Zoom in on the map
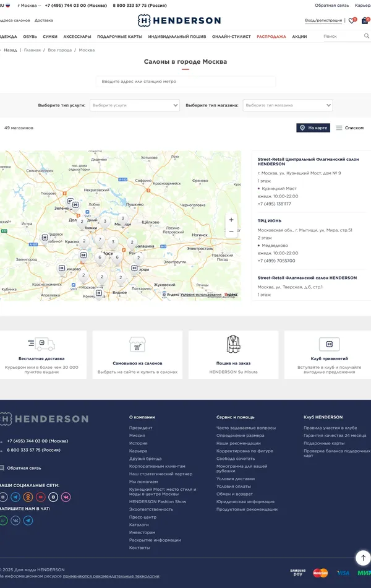Viewport: 371px width, 588px height. click(x=231, y=220)
